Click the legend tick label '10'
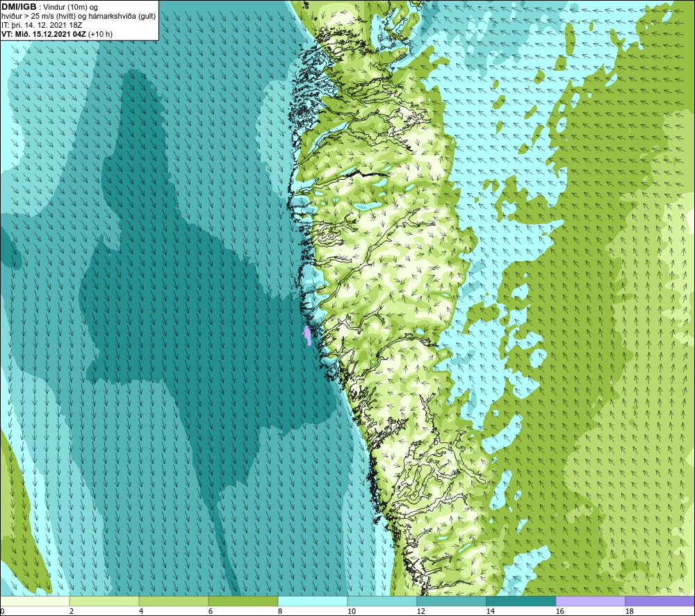The width and height of the screenshot is (695, 616). pyautogui.click(x=352, y=611)
